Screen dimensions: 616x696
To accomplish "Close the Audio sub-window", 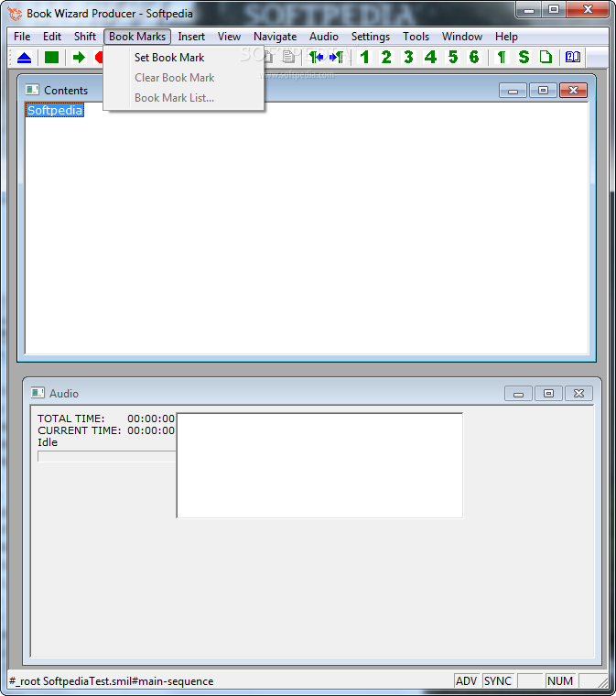I will [578, 393].
